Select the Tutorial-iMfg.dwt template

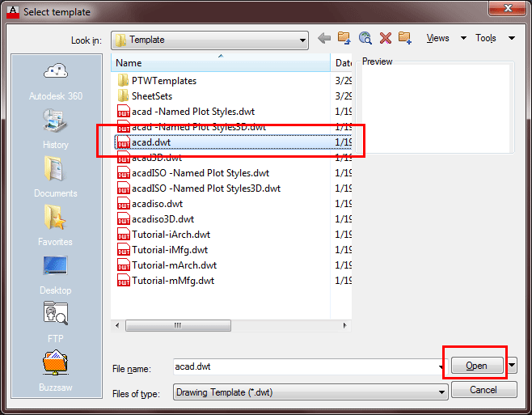point(170,250)
